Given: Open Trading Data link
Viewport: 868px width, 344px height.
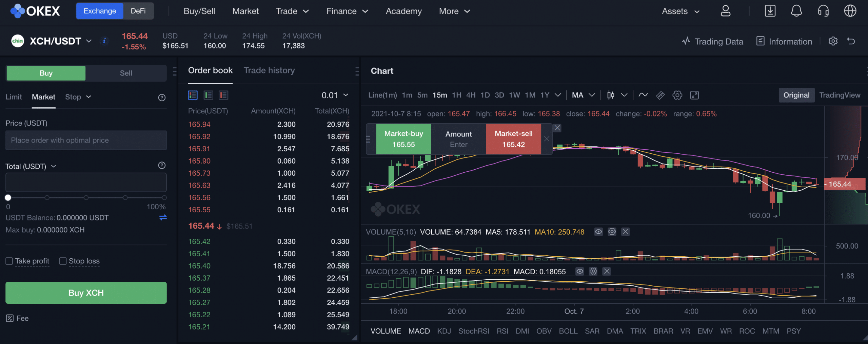Looking at the screenshot, I should coord(712,41).
